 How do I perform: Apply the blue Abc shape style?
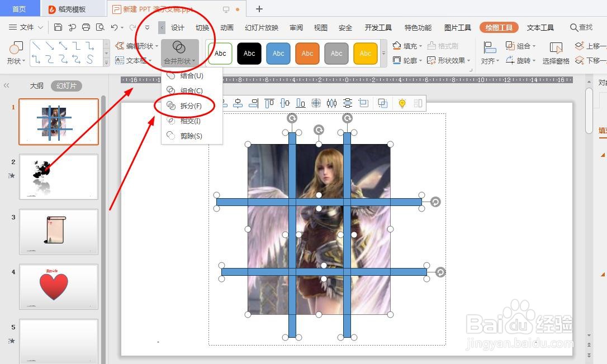pos(278,53)
